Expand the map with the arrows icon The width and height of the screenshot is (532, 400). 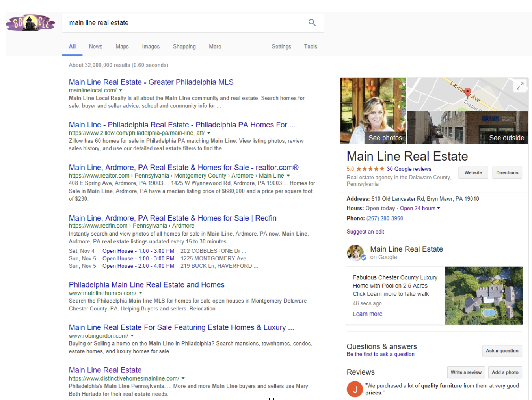[520, 86]
